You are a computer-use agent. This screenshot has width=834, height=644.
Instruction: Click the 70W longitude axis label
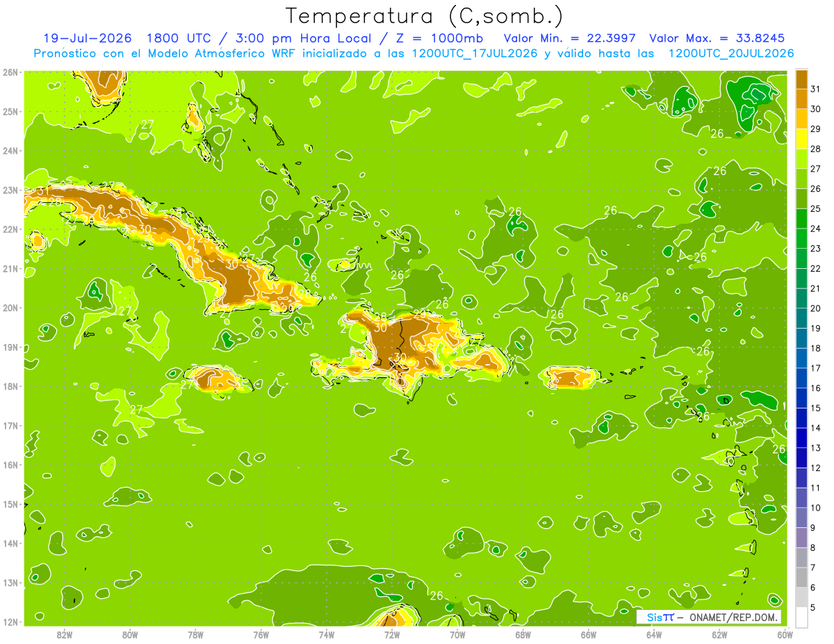coord(457,634)
